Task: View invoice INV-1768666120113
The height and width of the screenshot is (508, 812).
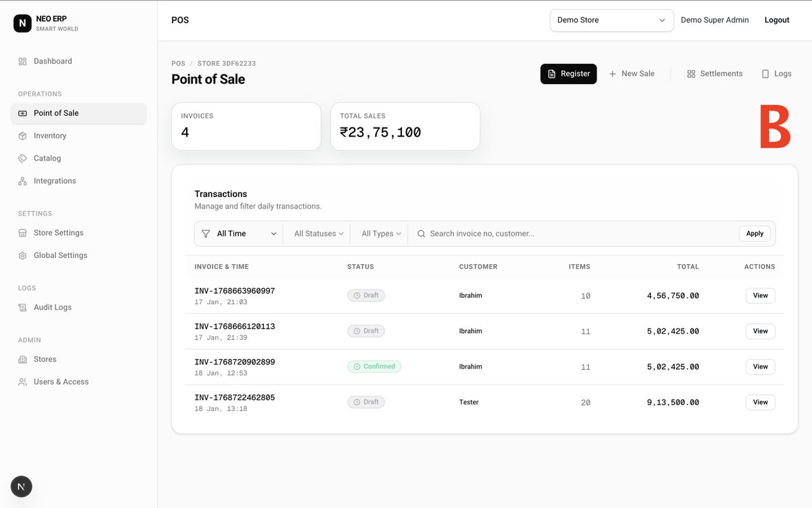Action: pos(761,331)
